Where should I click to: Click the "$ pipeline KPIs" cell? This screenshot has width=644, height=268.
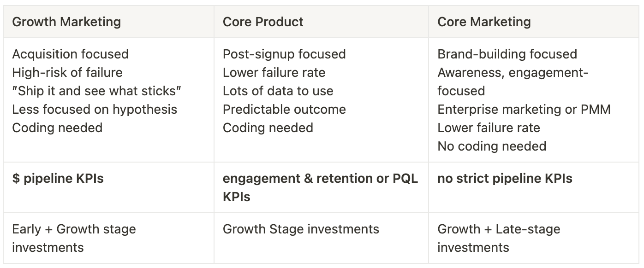click(x=58, y=178)
